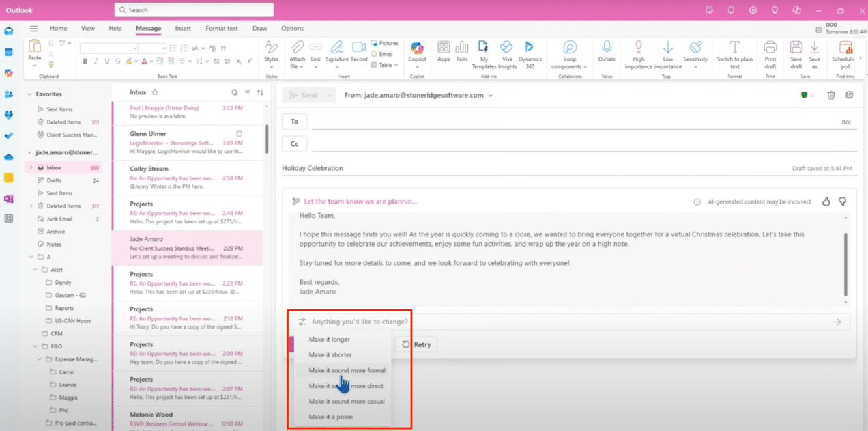Collapse the Favorites folder group
The image size is (868, 431).
coord(29,94)
